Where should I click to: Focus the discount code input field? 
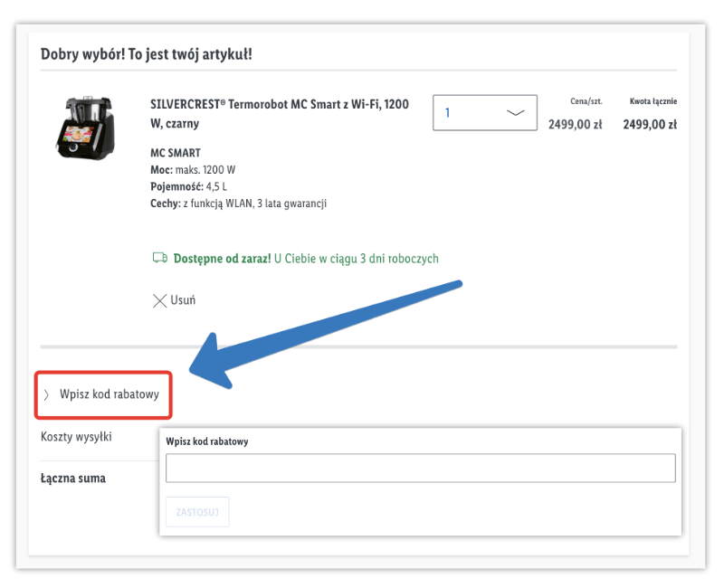coord(421,468)
